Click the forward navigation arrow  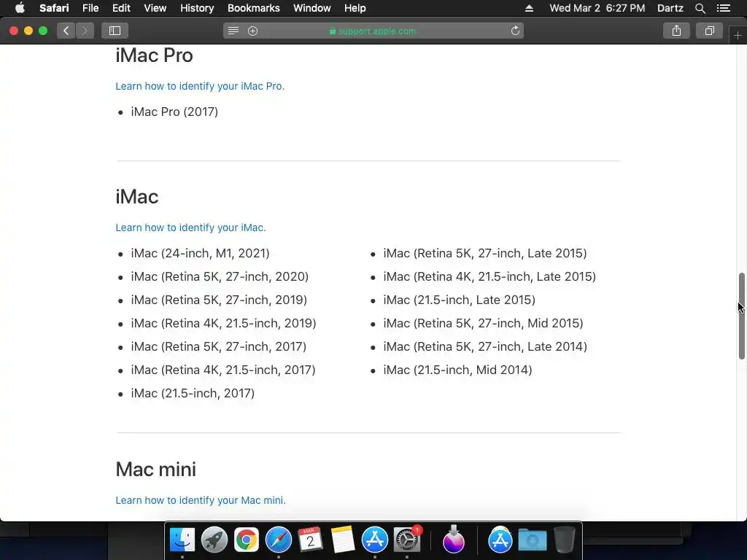coord(85,31)
